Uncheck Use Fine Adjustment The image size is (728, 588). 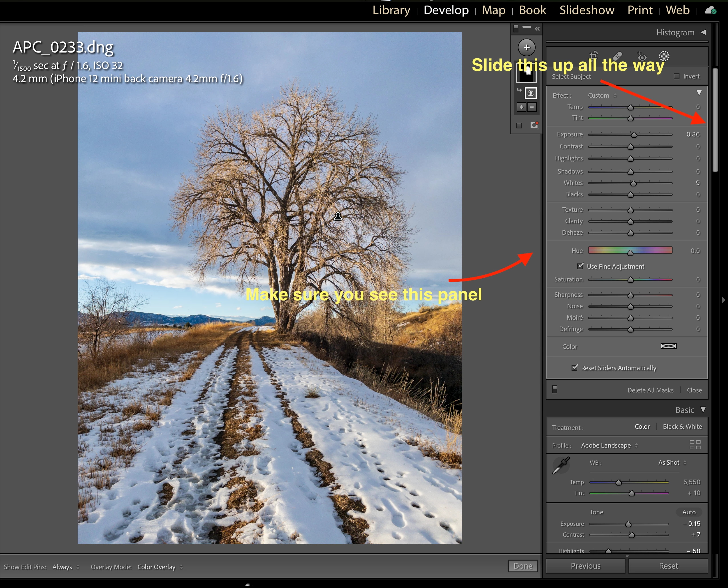[x=581, y=266]
